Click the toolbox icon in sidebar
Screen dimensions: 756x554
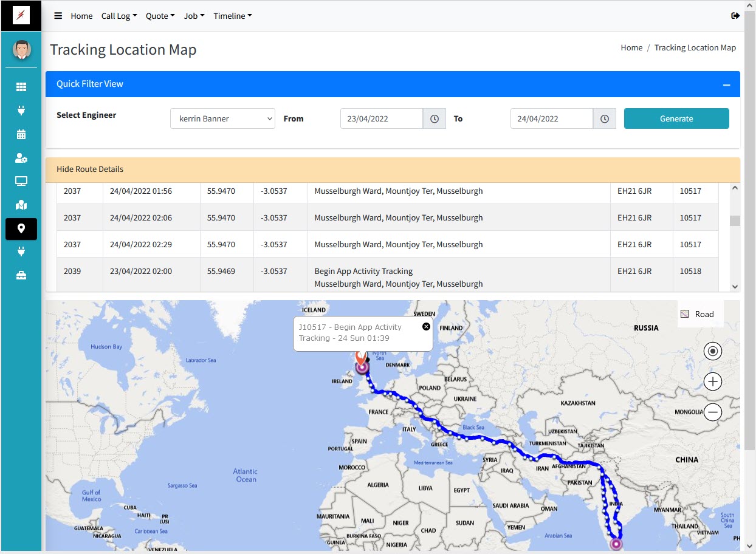click(x=21, y=275)
